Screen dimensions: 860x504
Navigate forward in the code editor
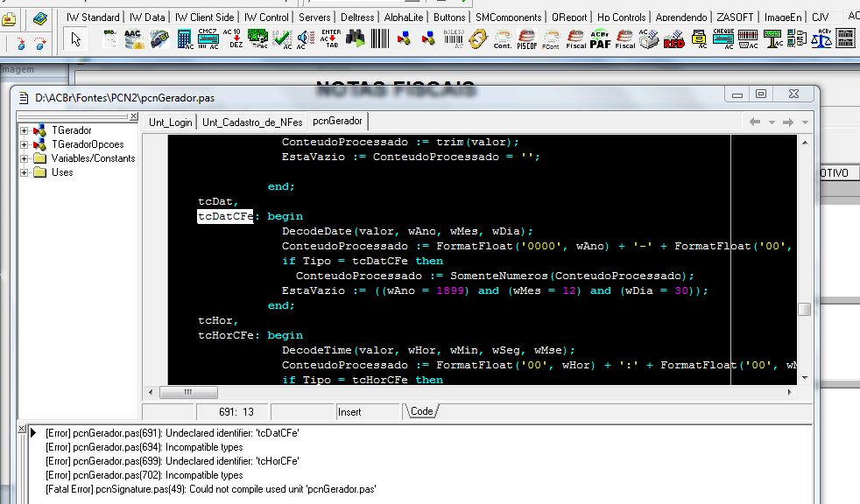click(x=788, y=122)
